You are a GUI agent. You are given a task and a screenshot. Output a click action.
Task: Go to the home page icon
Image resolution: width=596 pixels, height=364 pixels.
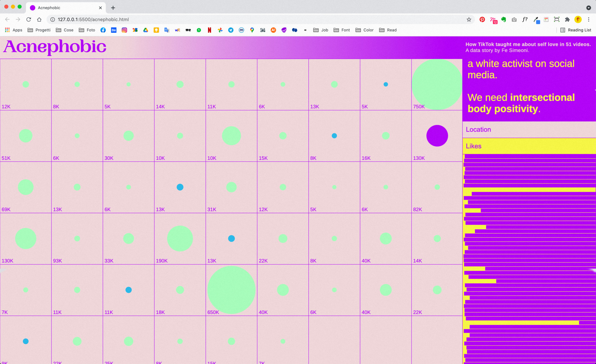[39, 19]
